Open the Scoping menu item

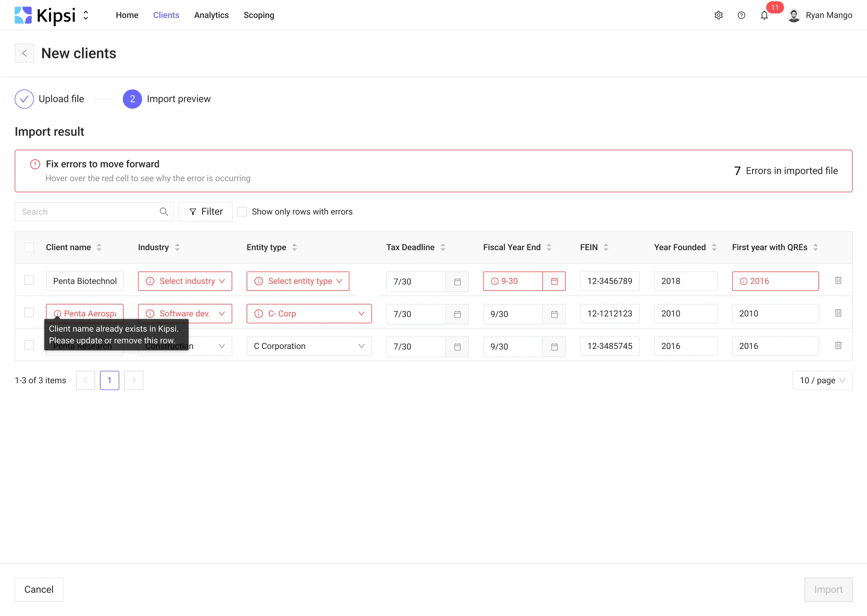click(258, 15)
